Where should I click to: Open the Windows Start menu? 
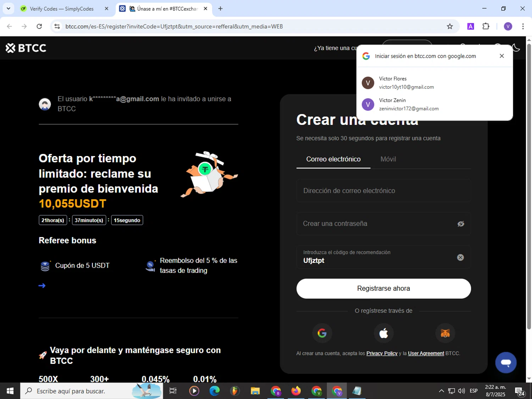10,391
